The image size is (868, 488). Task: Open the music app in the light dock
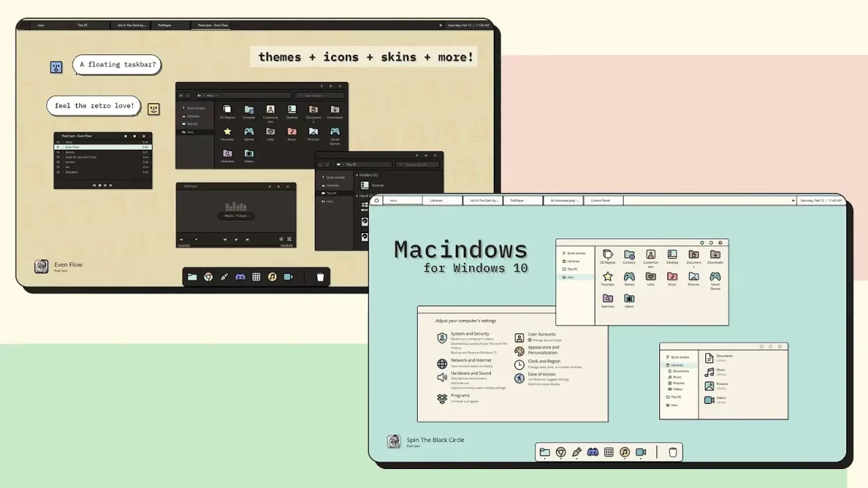pos(625,452)
